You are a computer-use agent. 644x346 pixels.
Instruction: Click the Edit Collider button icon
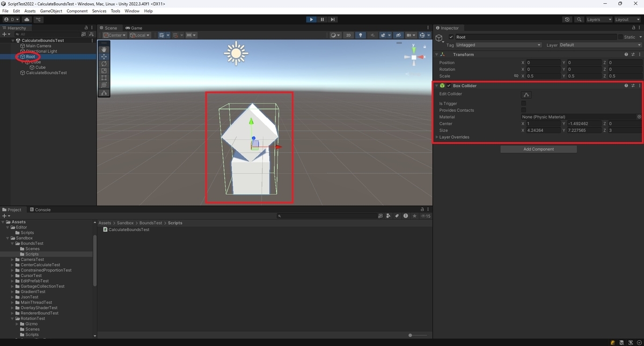(x=526, y=95)
